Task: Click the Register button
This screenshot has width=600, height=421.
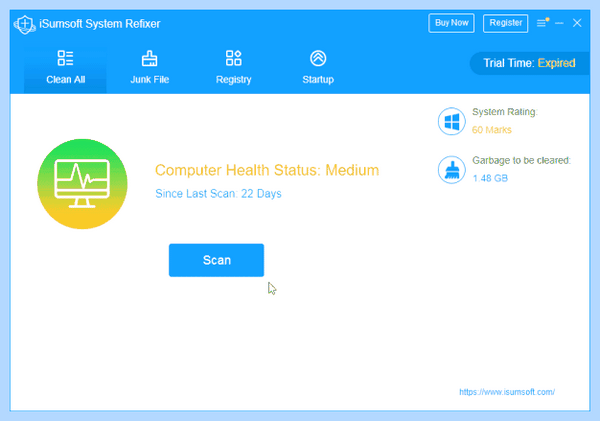Action: pyautogui.click(x=505, y=23)
